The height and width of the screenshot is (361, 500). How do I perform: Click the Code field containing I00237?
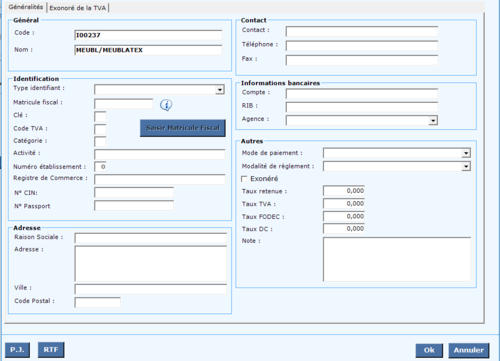click(x=148, y=35)
